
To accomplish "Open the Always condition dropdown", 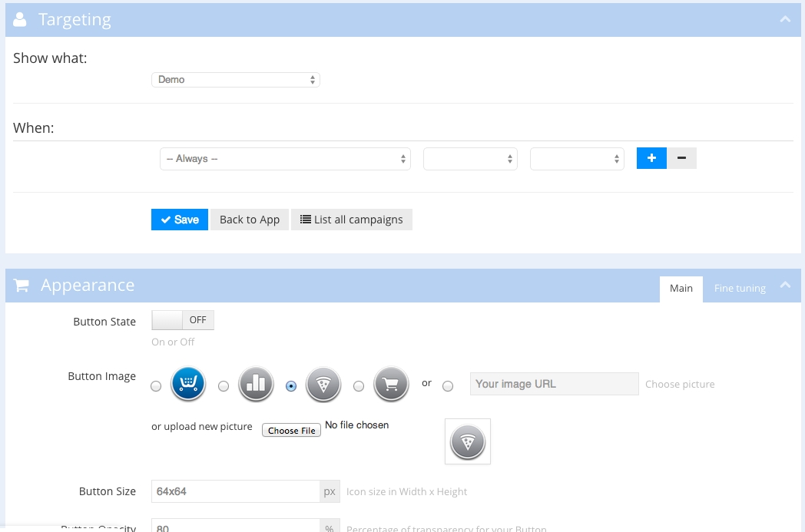I will 285,159.
